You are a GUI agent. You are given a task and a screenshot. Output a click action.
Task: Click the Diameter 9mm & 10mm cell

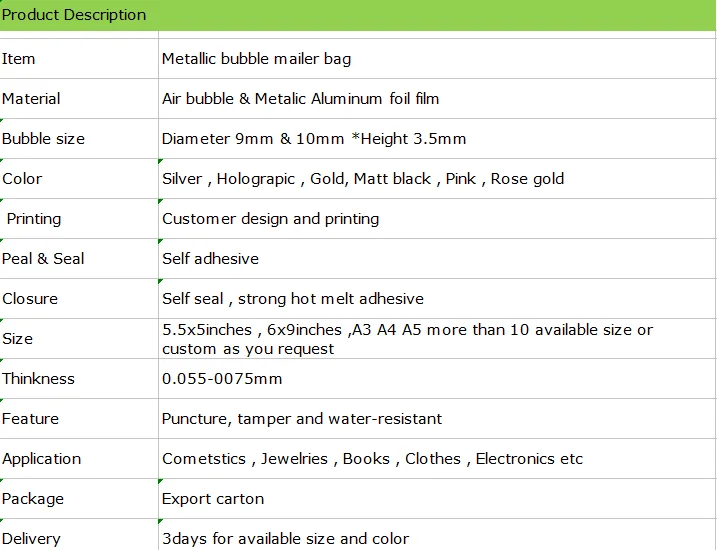314,139
